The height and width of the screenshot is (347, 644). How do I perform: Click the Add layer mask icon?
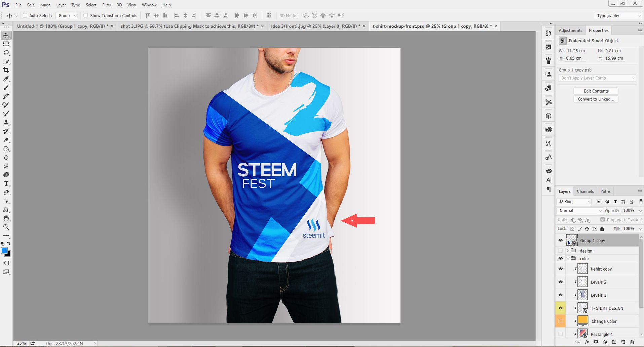tap(596, 342)
